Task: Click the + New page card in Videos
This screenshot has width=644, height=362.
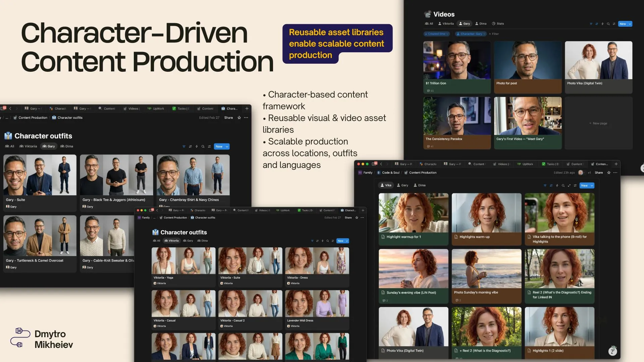Action: tap(598, 123)
